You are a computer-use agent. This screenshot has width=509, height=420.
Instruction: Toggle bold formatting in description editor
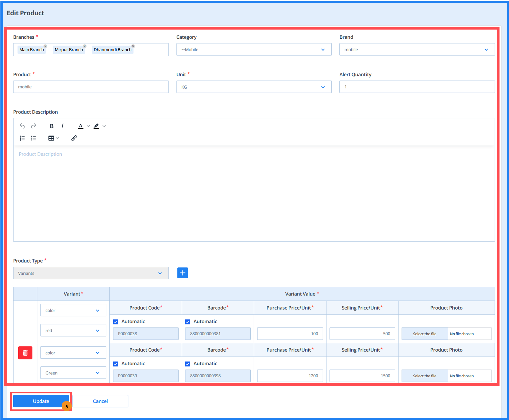51,126
